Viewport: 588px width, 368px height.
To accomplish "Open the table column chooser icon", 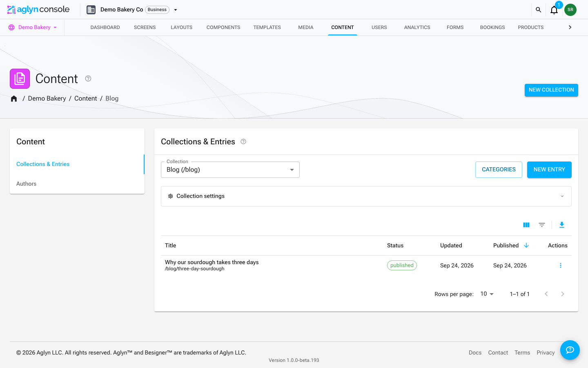I will pyautogui.click(x=526, y=225).
